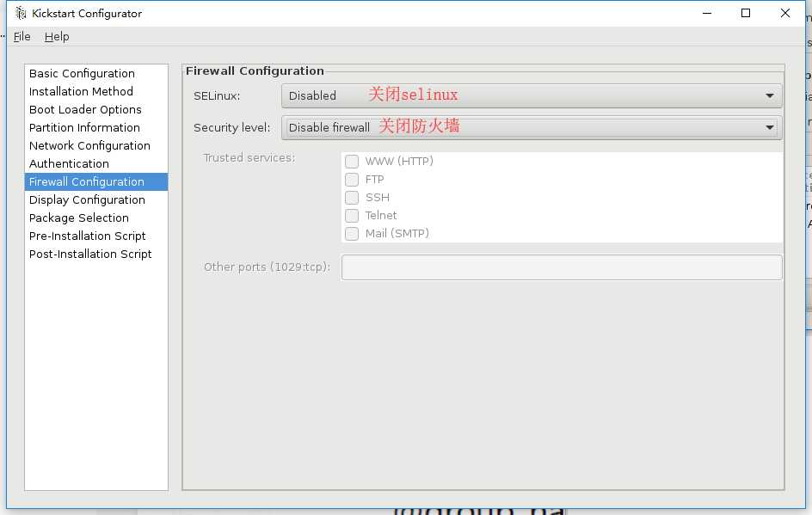
Task: Open the Help menu
Action: pos(57,37)
